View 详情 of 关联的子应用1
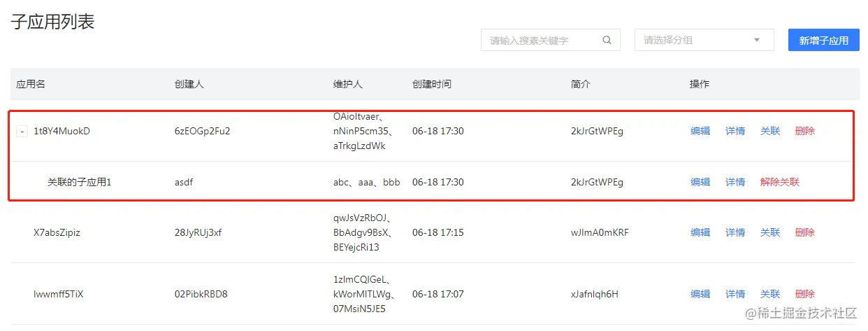Viewport: 868px width, 331px height. pos(735,182)
